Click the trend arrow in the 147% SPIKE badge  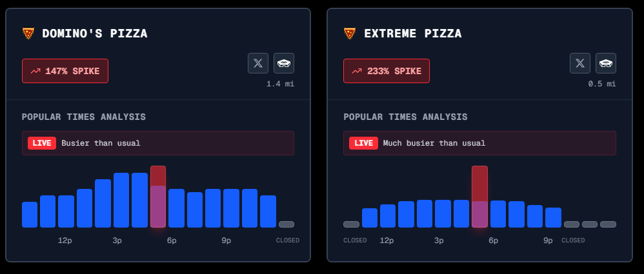35,71
